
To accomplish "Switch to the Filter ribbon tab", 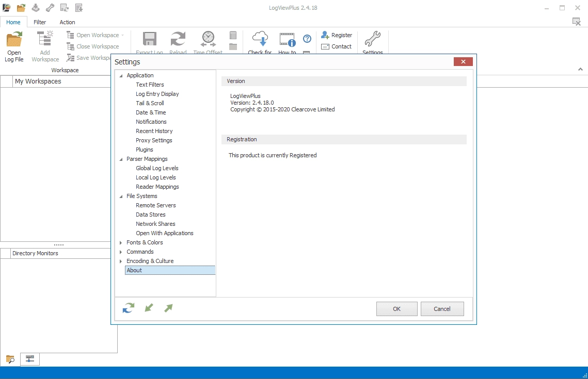I will click(40, 22).
